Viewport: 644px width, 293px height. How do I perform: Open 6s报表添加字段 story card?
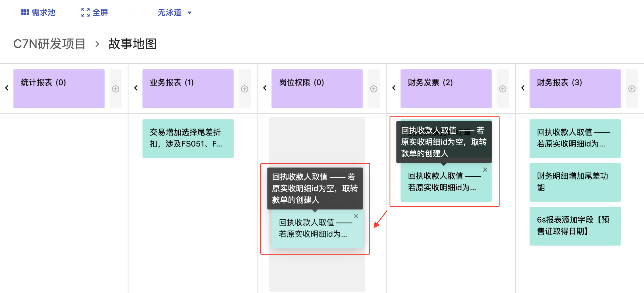point(575,226)
